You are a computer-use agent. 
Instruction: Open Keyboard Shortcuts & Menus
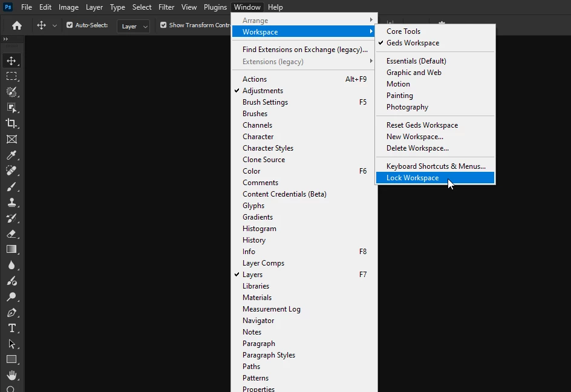coord(435,166)
